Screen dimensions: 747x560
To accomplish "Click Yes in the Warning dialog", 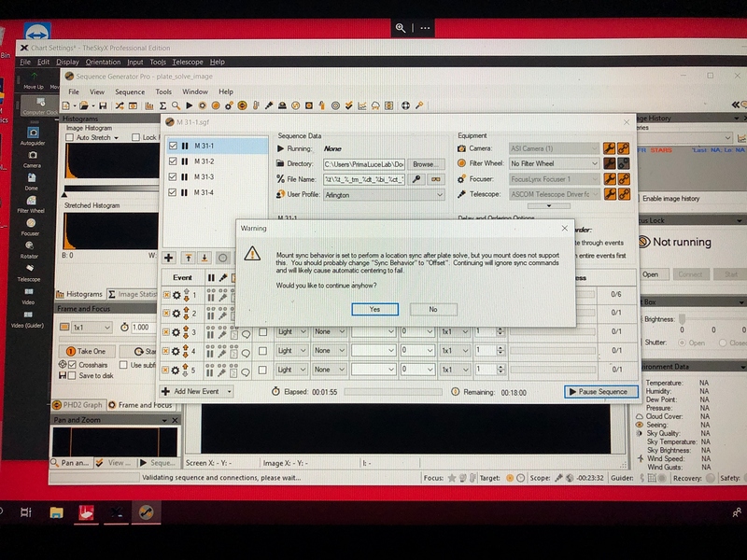I will (x=375, y=310).
